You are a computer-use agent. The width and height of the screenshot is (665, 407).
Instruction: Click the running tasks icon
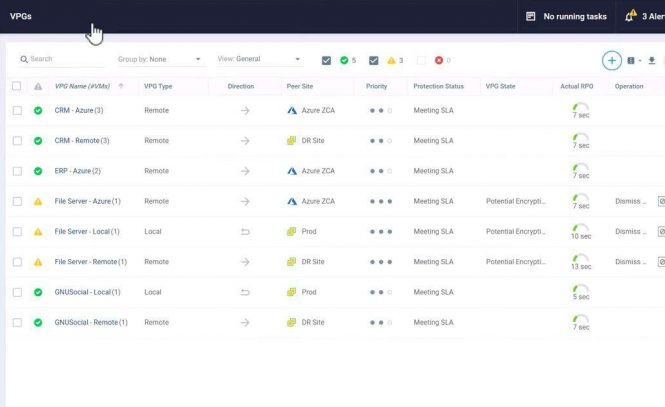(531, 16)
